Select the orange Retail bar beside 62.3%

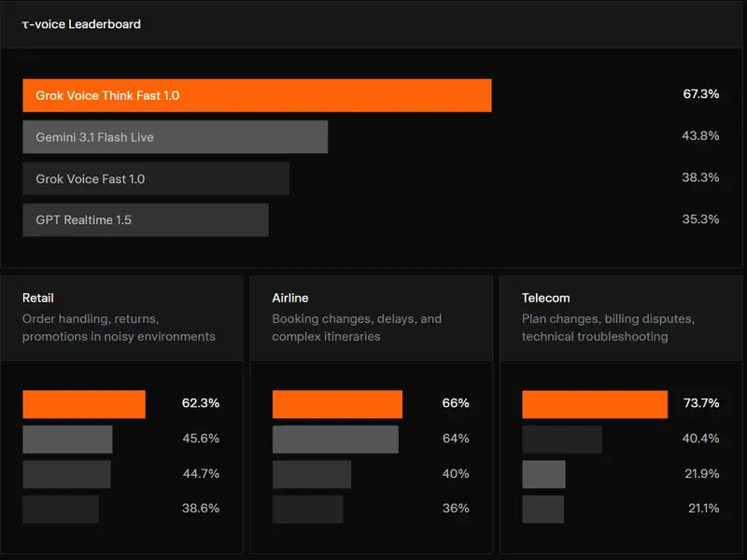[x=84, y=404]
